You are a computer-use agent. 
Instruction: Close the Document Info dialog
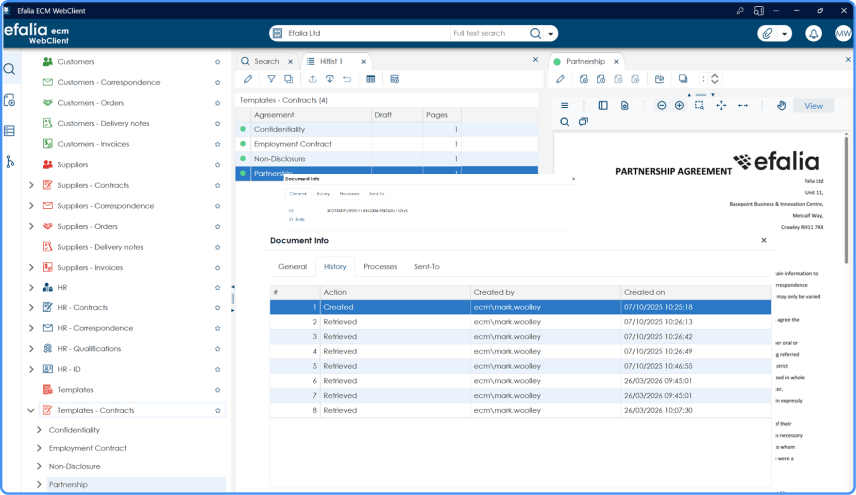click(764, 240)
